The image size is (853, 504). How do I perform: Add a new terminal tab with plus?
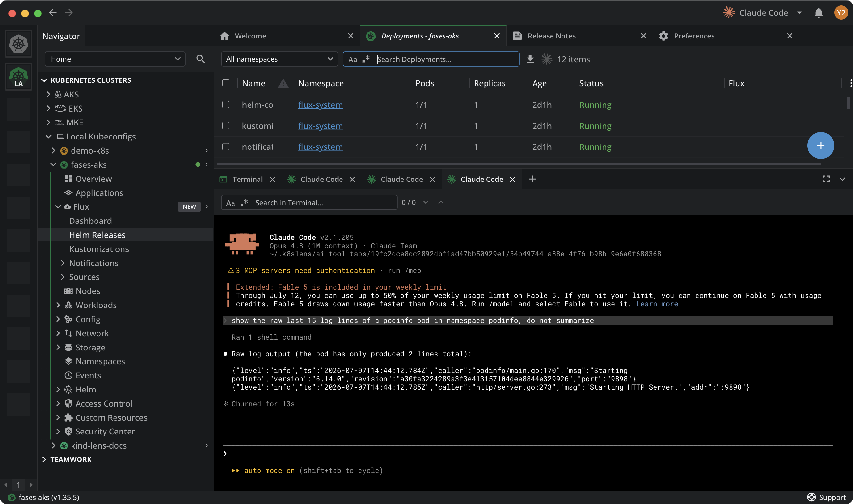(x=532, y=179)
